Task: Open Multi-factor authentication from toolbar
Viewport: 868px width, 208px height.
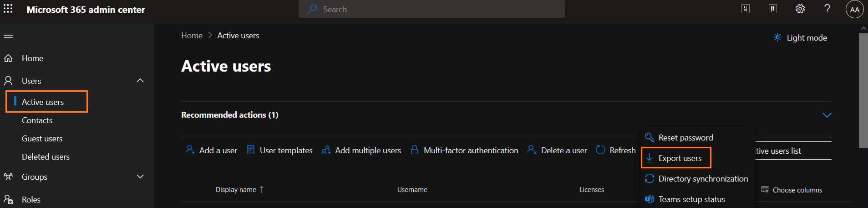Action: [470, 150]
